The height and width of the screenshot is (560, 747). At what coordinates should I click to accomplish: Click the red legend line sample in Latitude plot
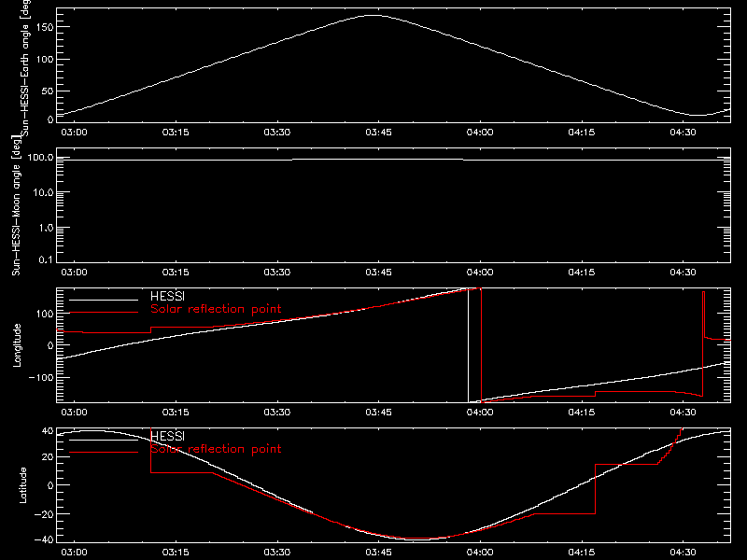[104, 453]
